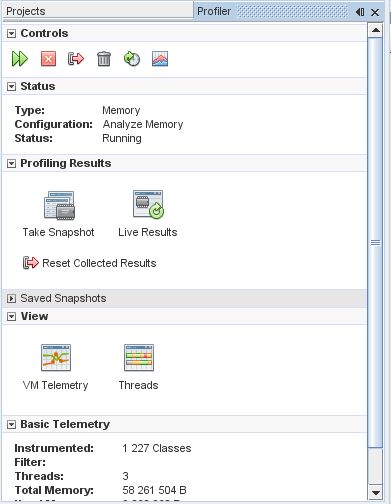Screen dimensions: 391x504
Task: Click the Saved Snapshots header text
Action: pos(63,298)
